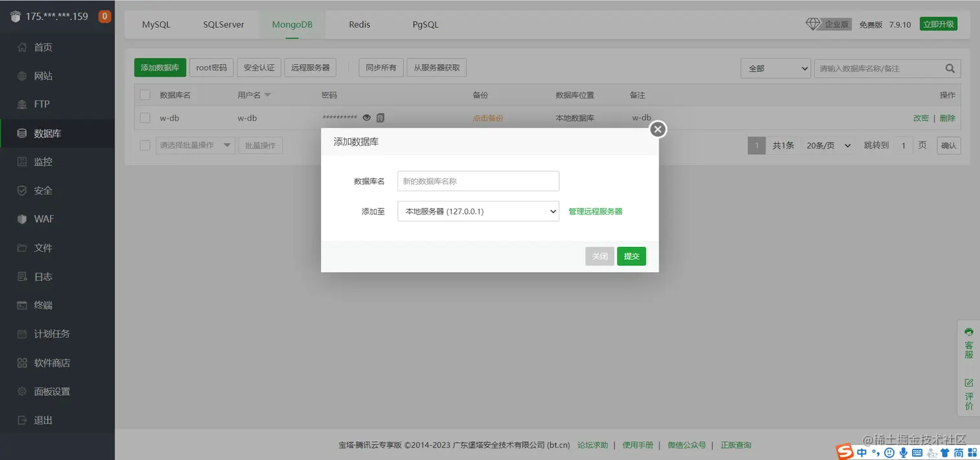Tick the select-all checkbox in table header

[x=145, y=95]
